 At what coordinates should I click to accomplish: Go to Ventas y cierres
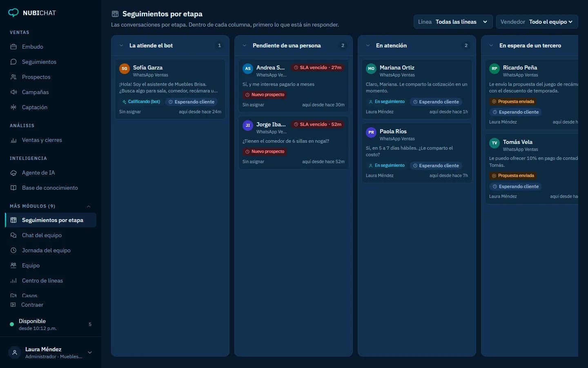(x=51, y=140)
